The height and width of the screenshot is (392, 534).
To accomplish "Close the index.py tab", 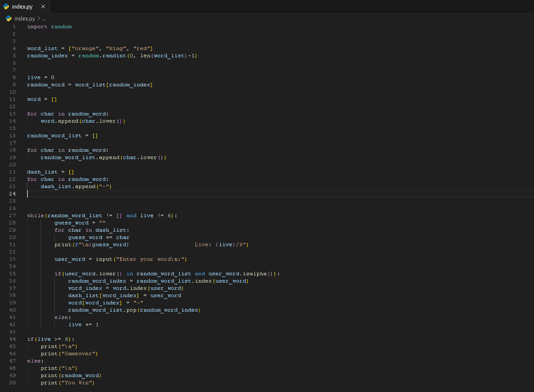I will tap(43, 7).
